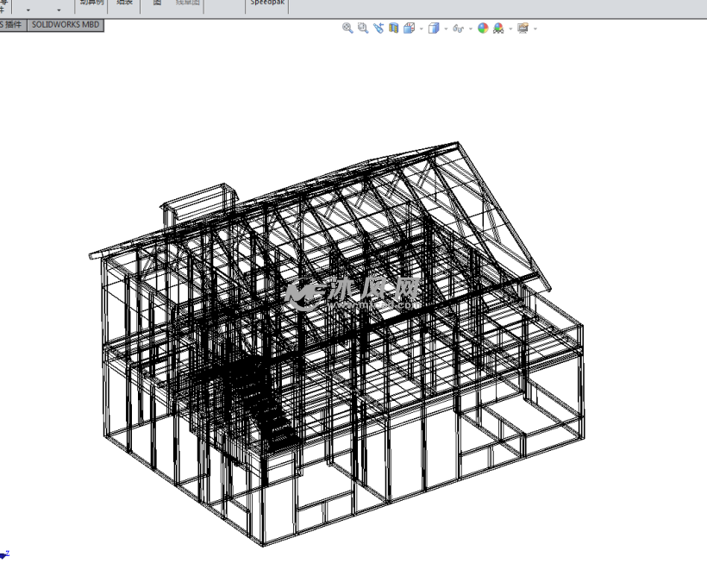The image size is (707, 588).
Task: Click the 明细表 ribbon command
Action: coord(123,3)
